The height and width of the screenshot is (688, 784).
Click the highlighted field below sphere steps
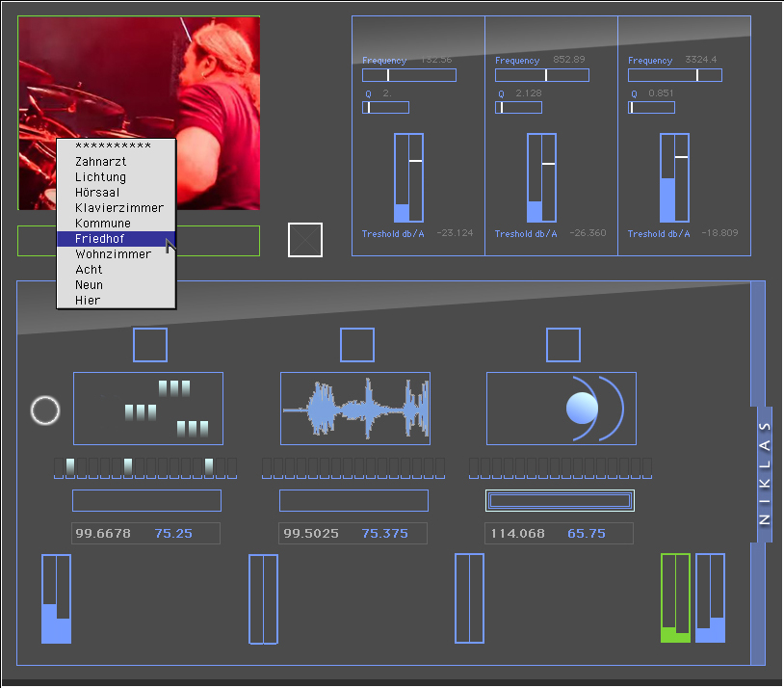tap(560, 501)
